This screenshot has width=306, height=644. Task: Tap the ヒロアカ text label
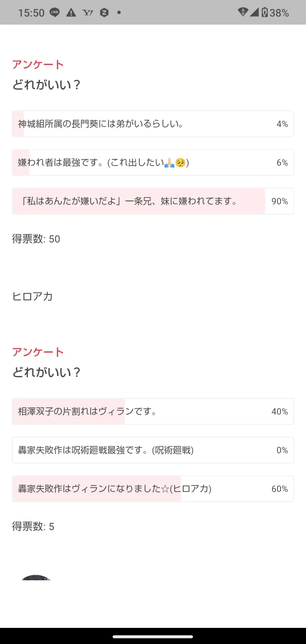[x=32, y=297]
